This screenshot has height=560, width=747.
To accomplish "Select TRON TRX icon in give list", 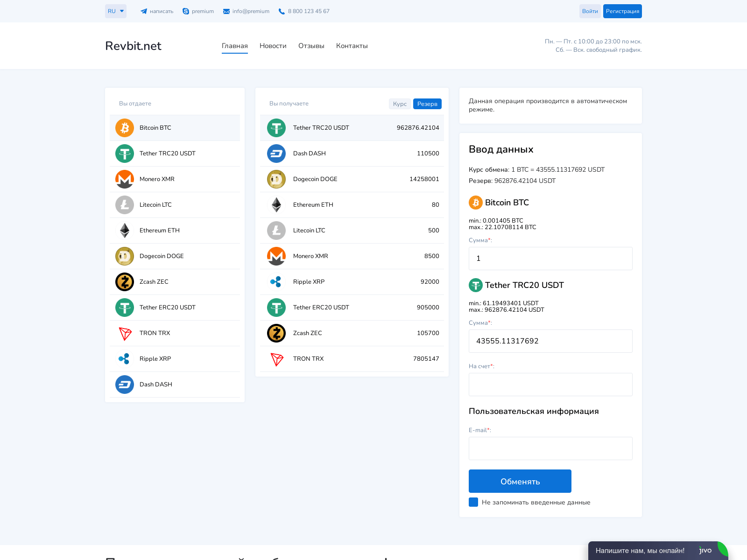I will [x=125, y=333].
